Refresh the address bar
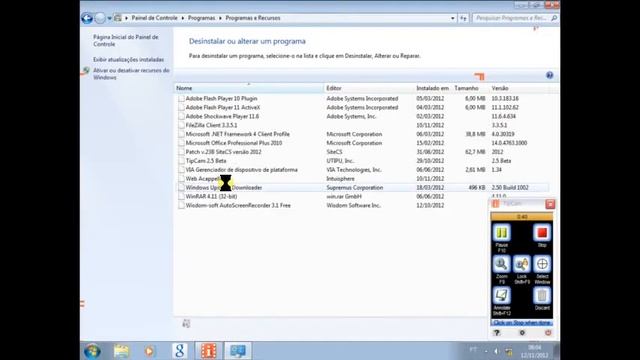Screen dimensions: 640x360 click(463, 18)
